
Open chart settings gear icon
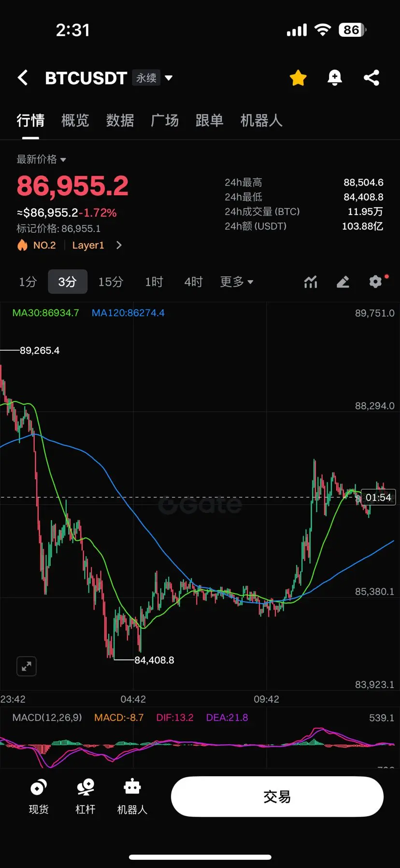(x=375, y=282)
